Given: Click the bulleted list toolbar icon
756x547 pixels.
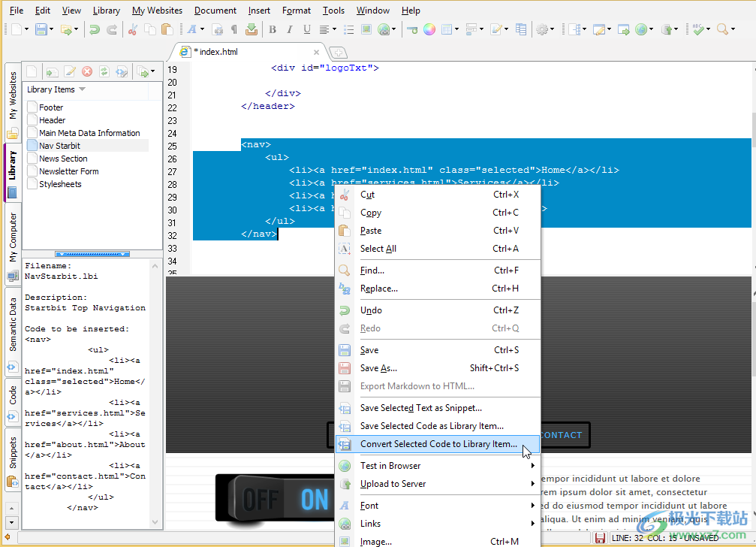Looking at the screenshot, I should 348,30.
